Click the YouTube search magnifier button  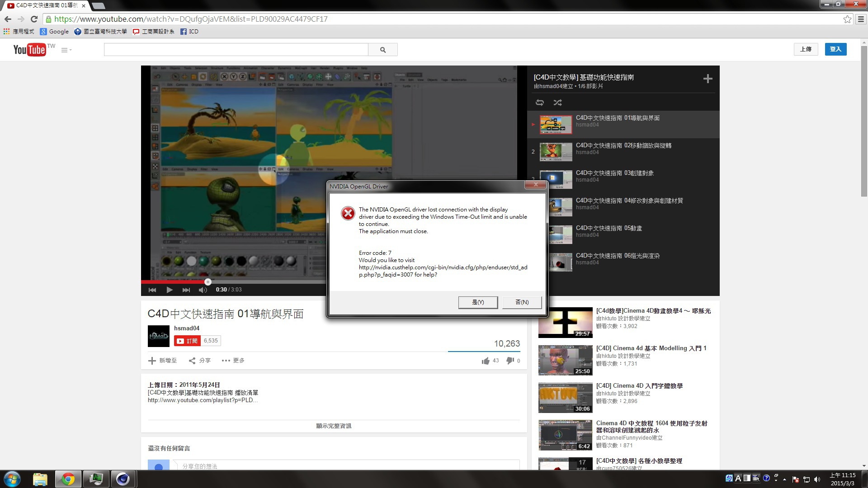(x=382, y=50)
